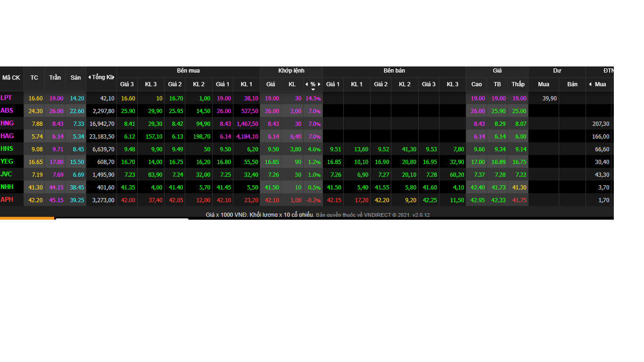Click the right arrow next to % header
Image resolution: width=644 pixels, height=362 pixels.
(x=319, y=84)
